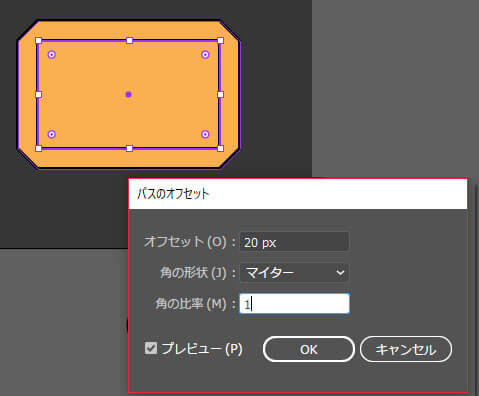
Task: Toggle the プレビュー checkbox
Action: click(151, 348)
